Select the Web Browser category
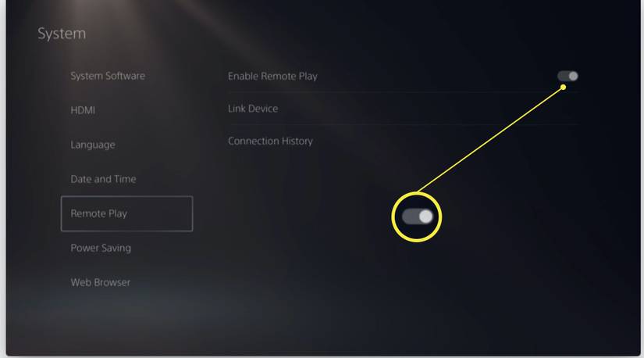 pos(100,282)
